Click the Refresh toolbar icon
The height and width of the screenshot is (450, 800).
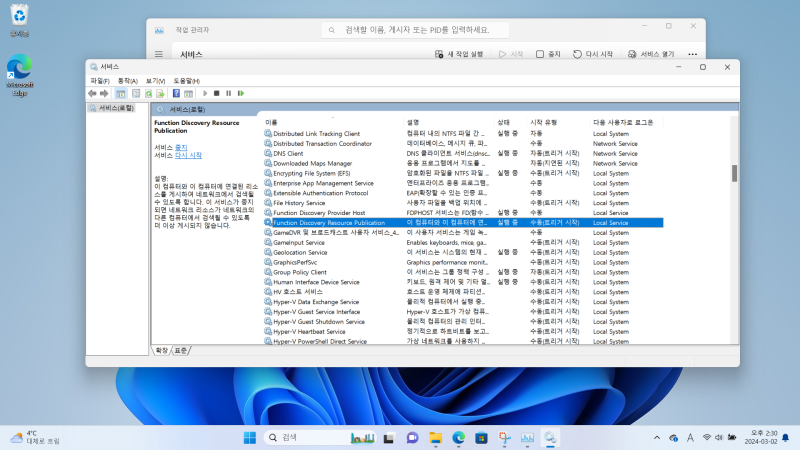pyautogui.click(x=148, y=93)
